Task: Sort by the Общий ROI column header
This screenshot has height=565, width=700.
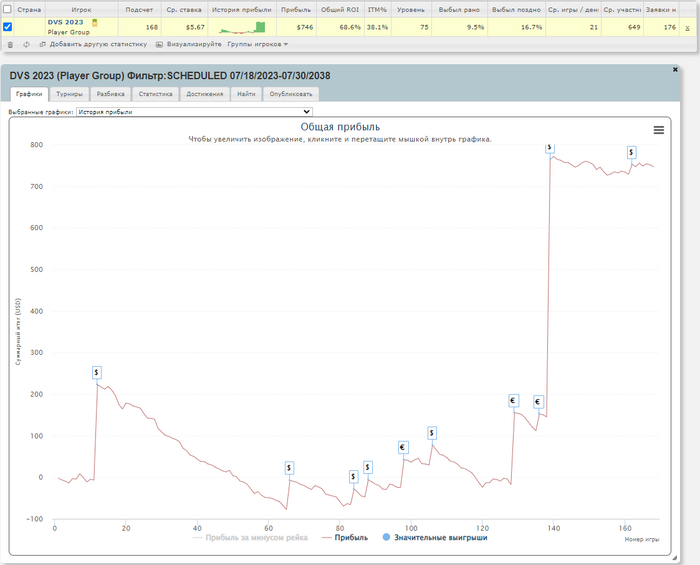Action: coord(340,9)
